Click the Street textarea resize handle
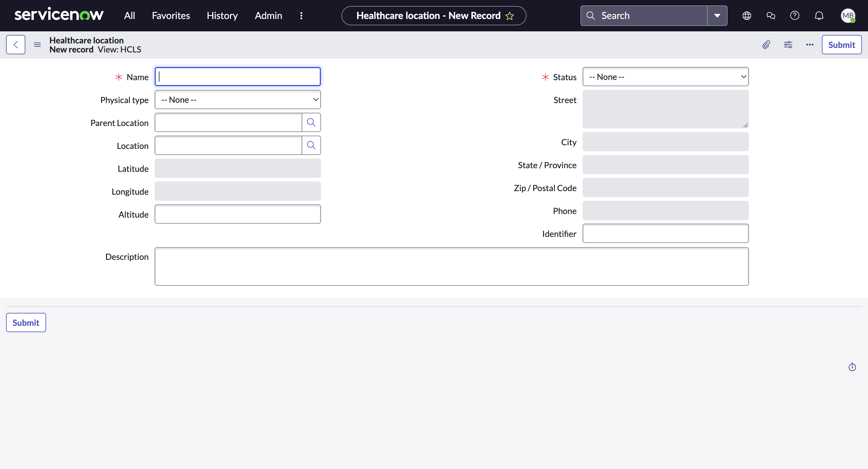Viewport: 868px width, 469px height. 745,125
